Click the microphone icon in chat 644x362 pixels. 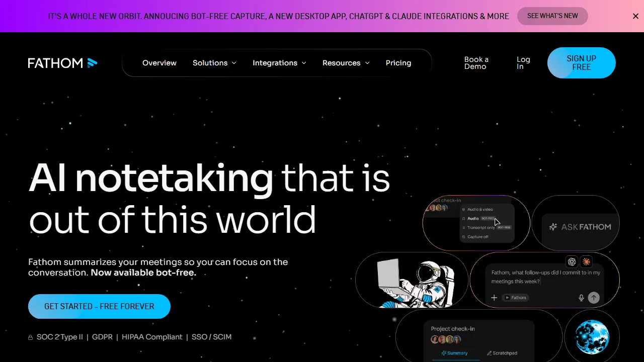tap(581, 298)
